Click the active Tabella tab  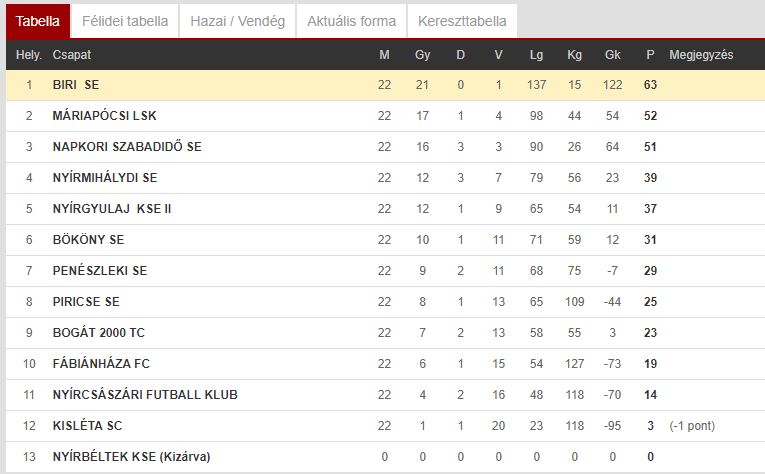pyautogui.click(x=38, y=21)
